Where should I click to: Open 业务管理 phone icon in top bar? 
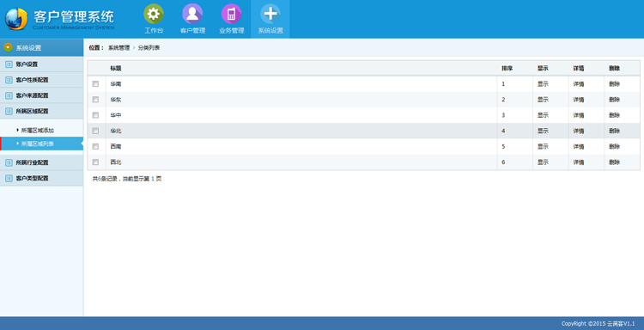(x=231, y=14)
